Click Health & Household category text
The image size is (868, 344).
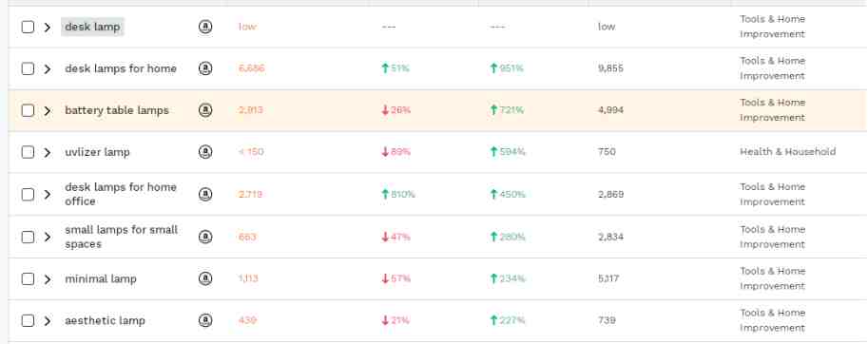788,151
